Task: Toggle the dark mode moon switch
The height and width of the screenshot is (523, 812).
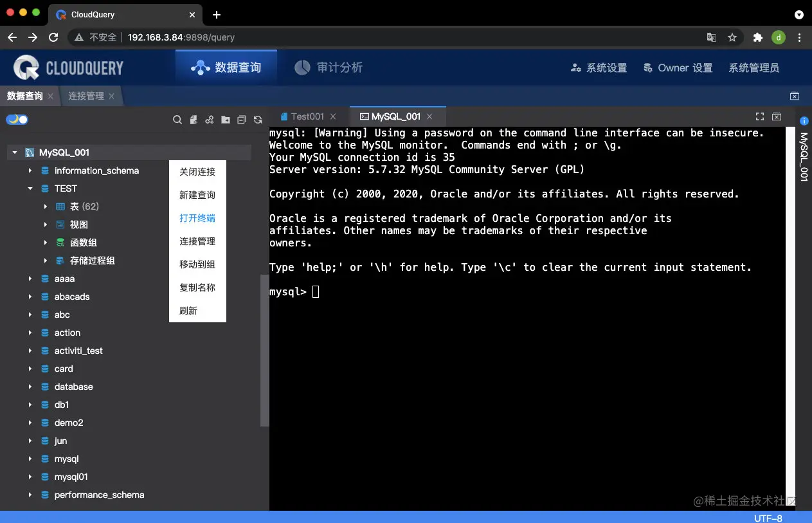Action: [17, 119]
